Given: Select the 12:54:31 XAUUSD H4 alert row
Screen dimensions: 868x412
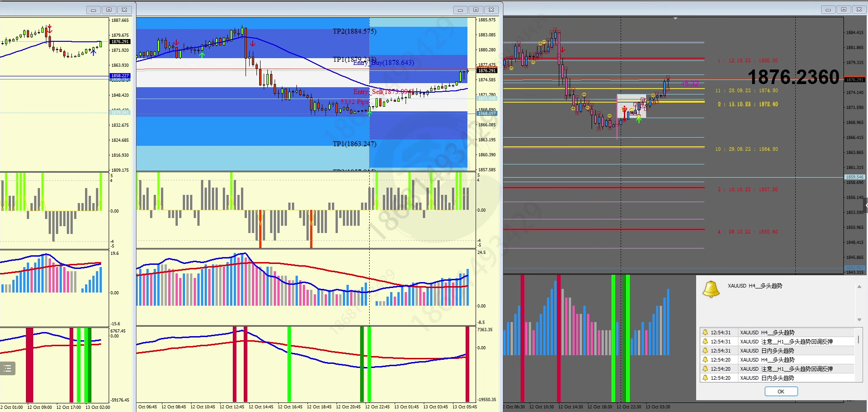Looking at the screenshot, I should pos(777,333).
